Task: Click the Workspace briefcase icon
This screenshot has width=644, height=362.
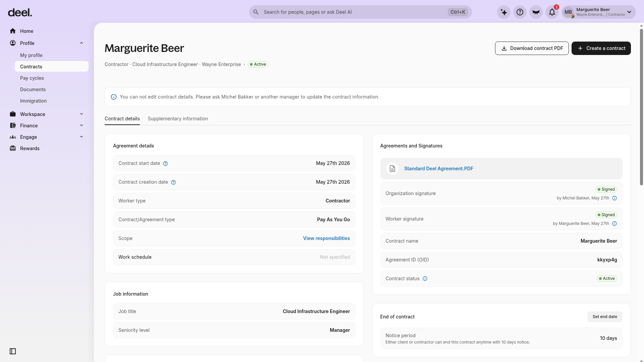Action: 13,114
